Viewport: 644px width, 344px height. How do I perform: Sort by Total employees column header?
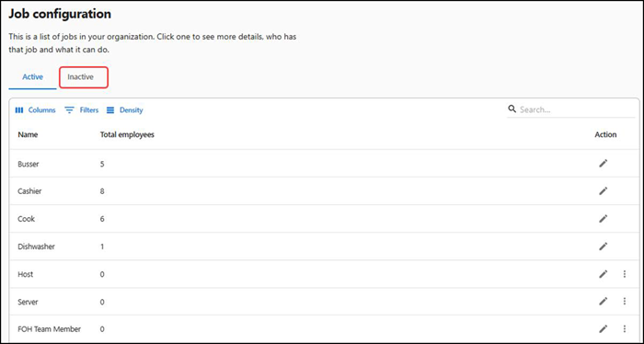127,134
